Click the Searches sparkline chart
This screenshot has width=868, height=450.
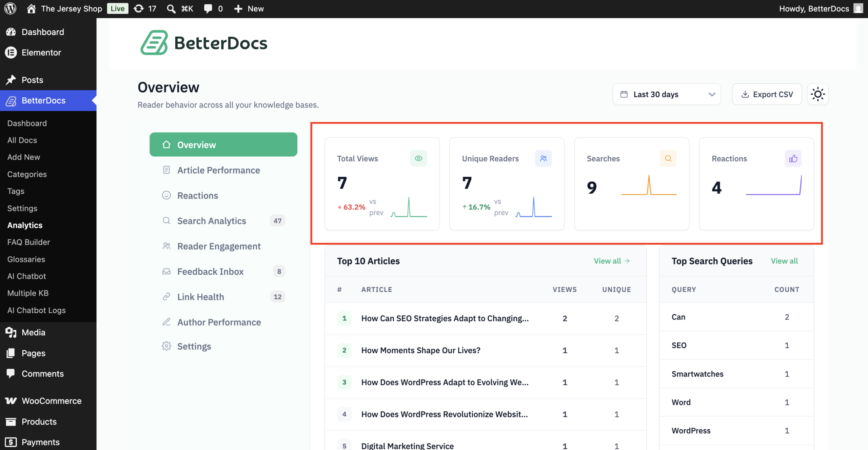coord(649,185)
